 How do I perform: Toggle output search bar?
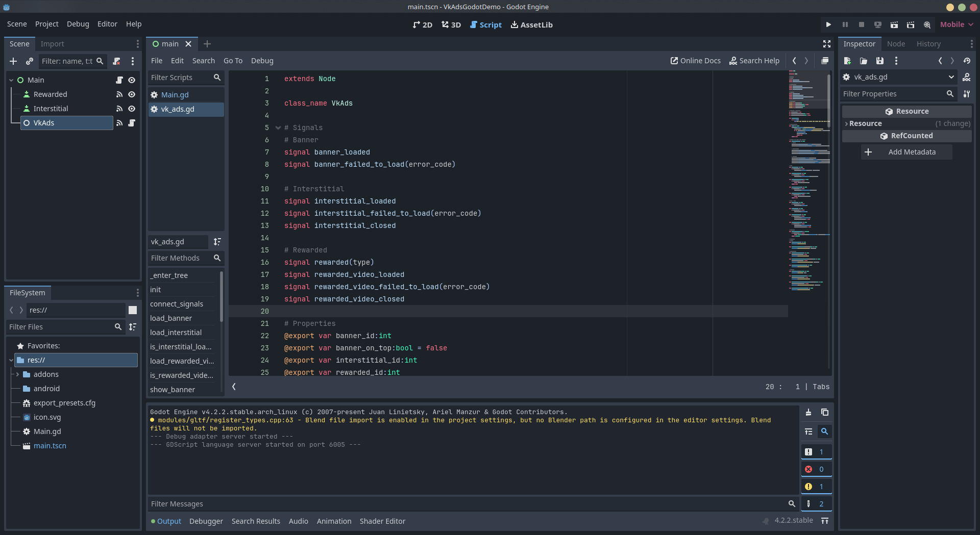[x=825, y=431]
